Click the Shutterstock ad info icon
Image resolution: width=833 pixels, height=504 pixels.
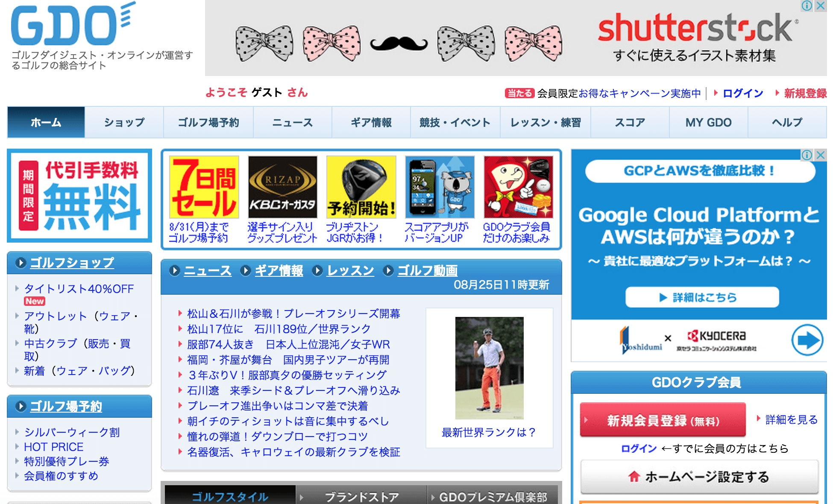coord(807,6)
